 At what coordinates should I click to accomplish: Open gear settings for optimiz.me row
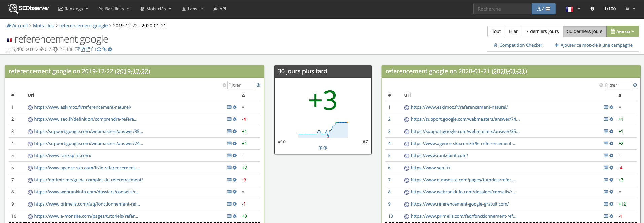pyautogui.click(x=235, y=180)
